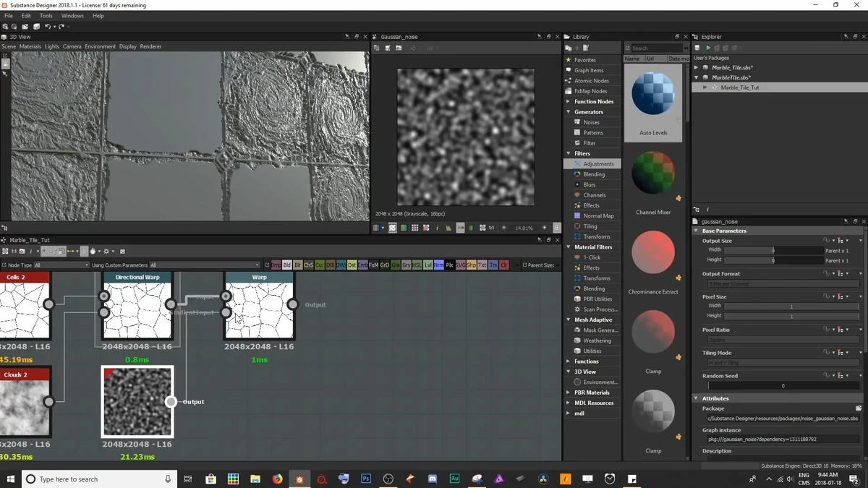Toggle tiling grid display in 2D view
Screen dimensions: 868x488
pyautogui.click(x=414, y=228)
